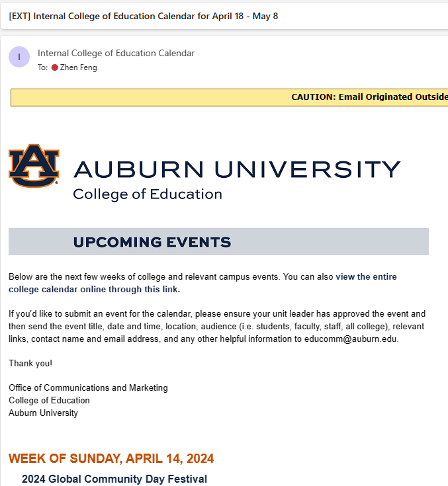Select recipient Zhen Feng
Screen dimensions: 448x486
[x=79, y=67]
